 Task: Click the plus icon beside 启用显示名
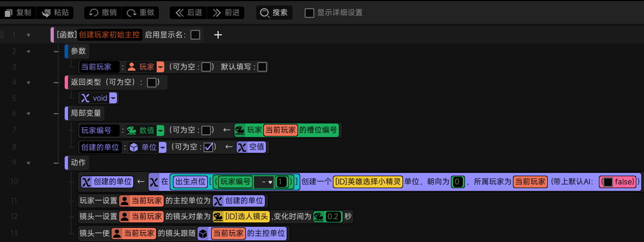[x=218, y=35]
